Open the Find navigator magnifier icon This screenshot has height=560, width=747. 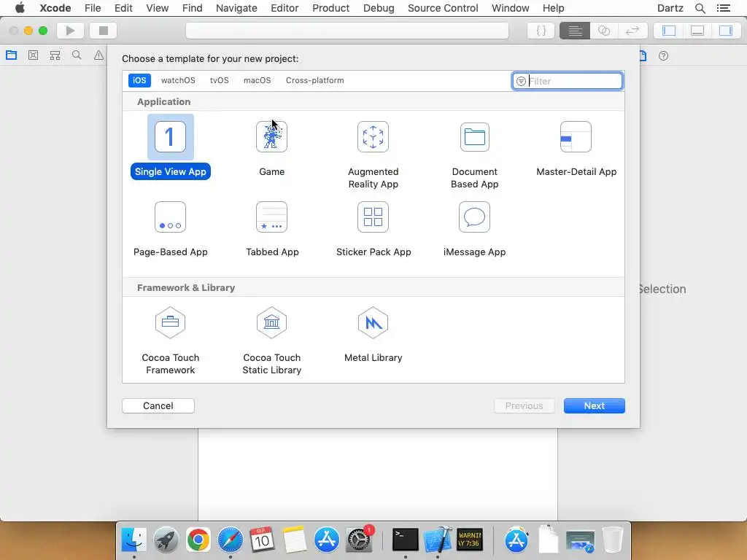[76, 55]
